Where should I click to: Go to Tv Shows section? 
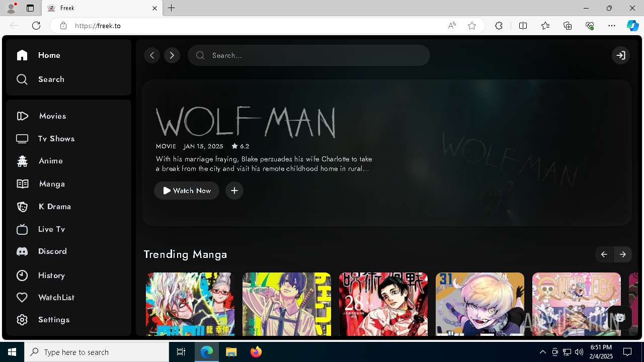(45, 139)
